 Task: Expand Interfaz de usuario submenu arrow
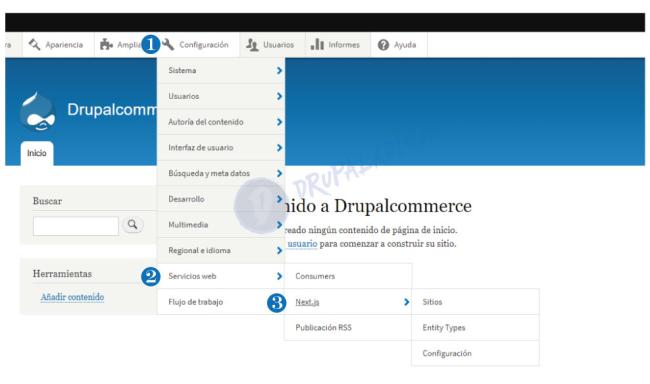click(x=279, y=148)
